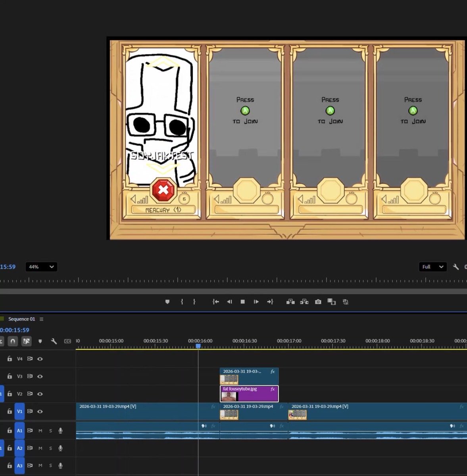Viewport: 467px width, 476px height.
Task: Open Timeline display settings wrench
Action: pyautogui.click(x=54, y=341)
